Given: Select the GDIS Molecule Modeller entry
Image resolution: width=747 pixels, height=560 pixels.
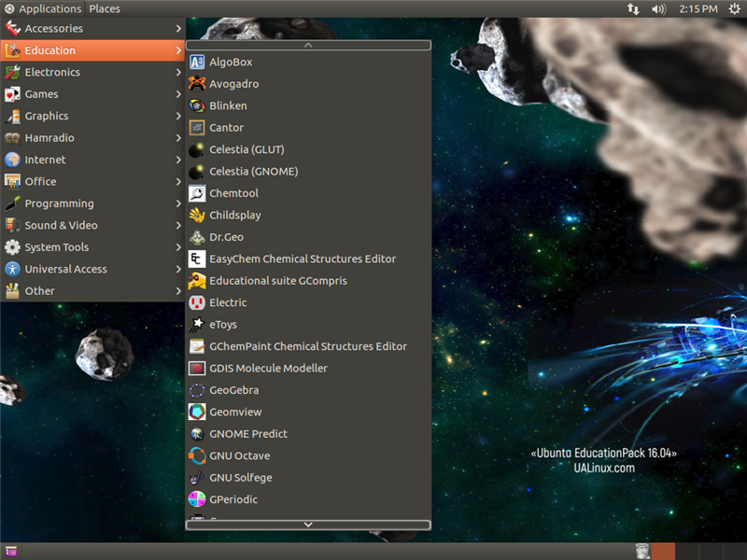Looking at the screenshot, I should point(308,369).
